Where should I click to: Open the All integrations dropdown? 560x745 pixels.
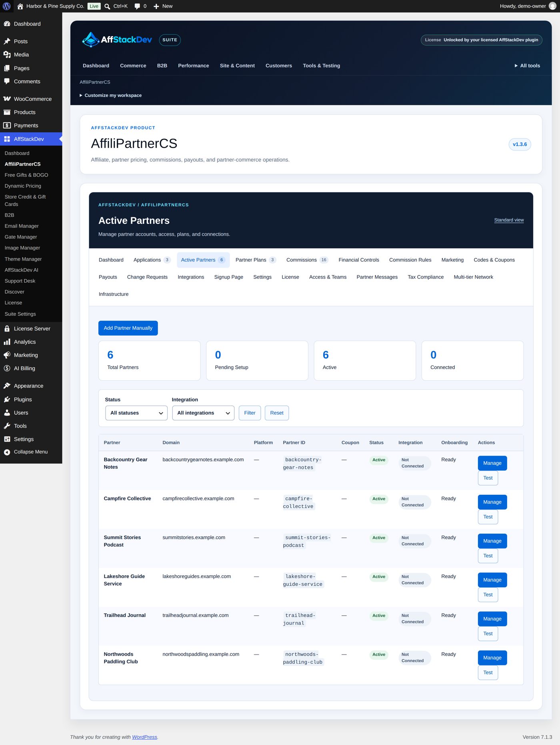coord(203,413)
